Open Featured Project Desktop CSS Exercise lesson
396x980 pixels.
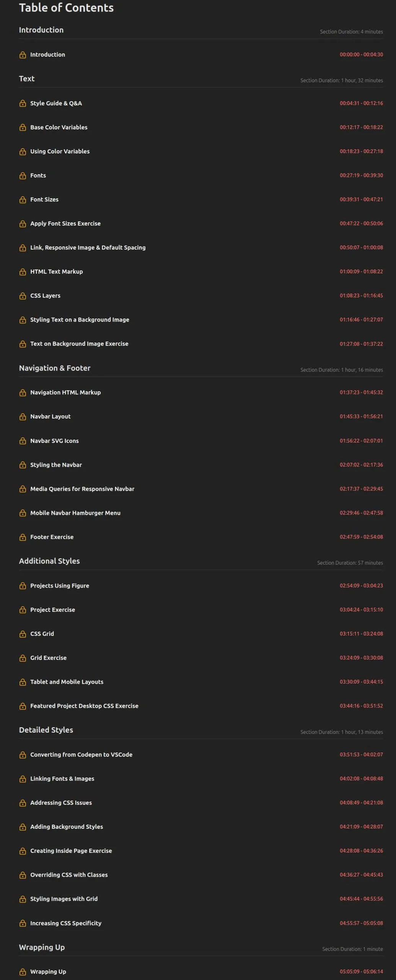click(x=84, y=706)
